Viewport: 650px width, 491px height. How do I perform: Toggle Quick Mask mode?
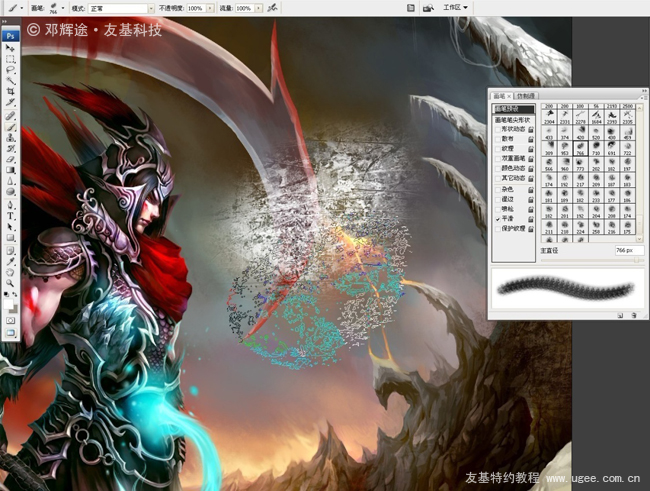pyautogui.click(x=10, y=321)
